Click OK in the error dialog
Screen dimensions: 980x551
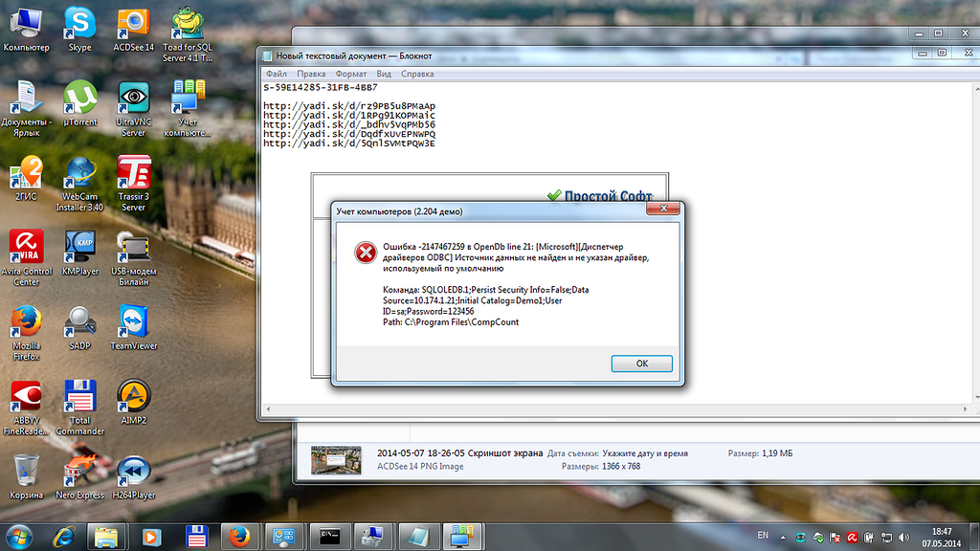[641, 364]
